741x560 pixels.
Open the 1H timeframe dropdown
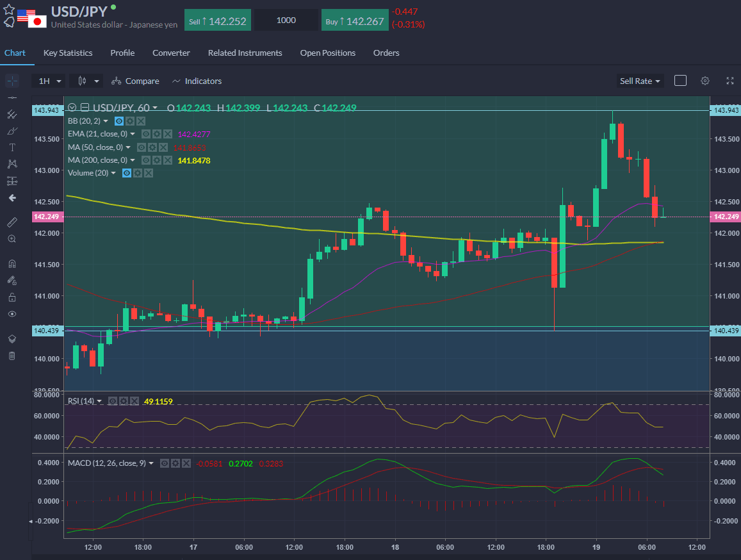click(x=49, y=81)
